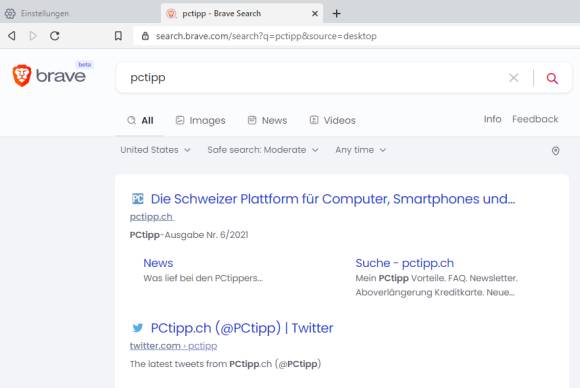The image size is (580, 388).
Task: Click into the pctipp search field
Action: tap(314, 78)
